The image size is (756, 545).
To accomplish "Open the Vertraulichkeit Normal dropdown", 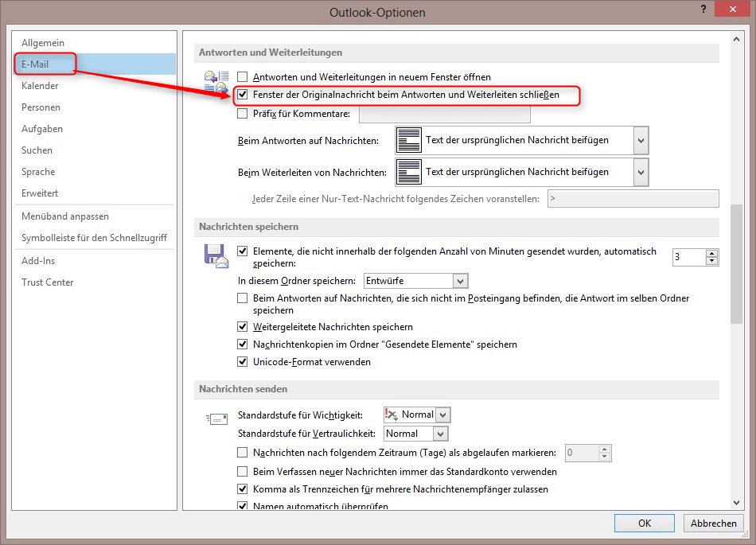I will click(440, 434).
